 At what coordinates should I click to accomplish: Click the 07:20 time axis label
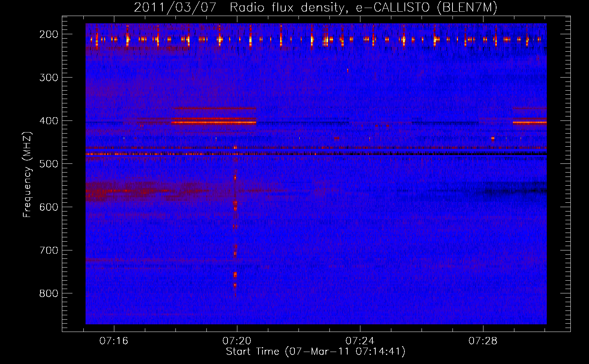pyautogui.click(x=237, y=341)
